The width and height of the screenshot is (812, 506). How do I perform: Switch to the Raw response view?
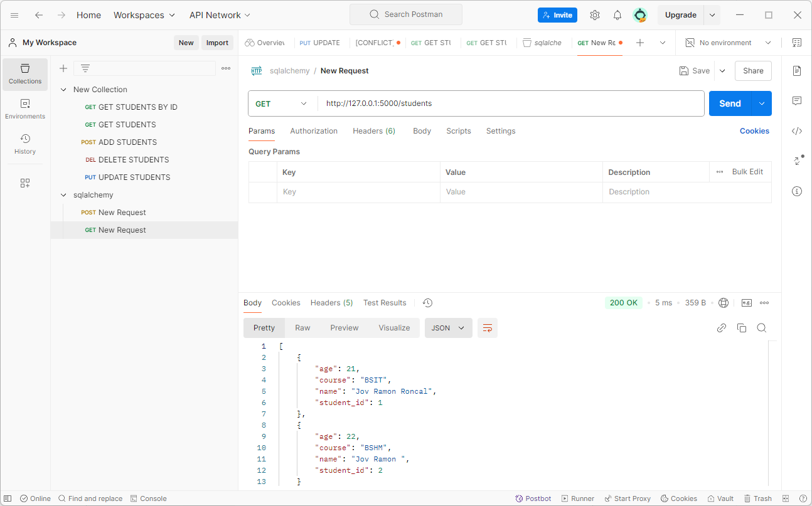[302, 328]
